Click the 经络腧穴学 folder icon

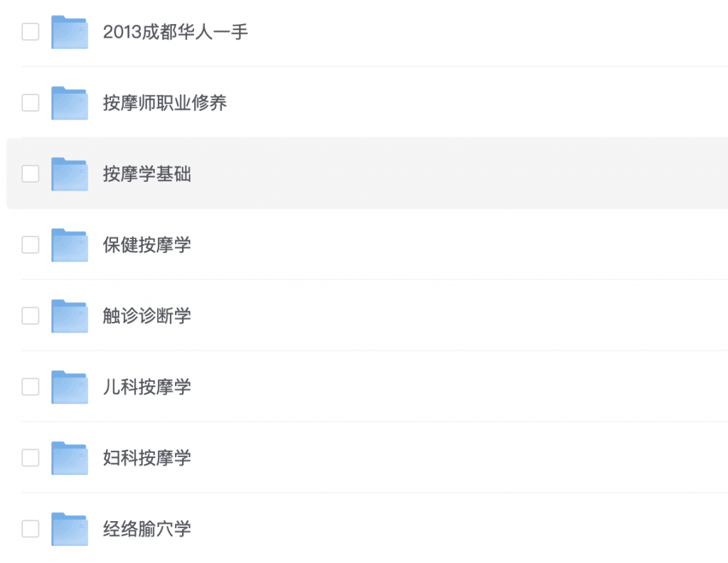[69, 529]
